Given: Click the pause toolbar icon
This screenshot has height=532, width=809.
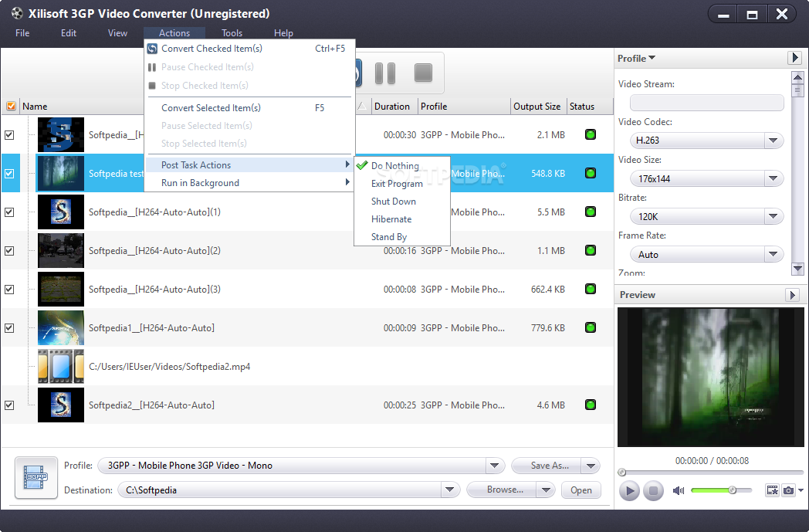Looking at the screenshot, I should tap(385, 73).
